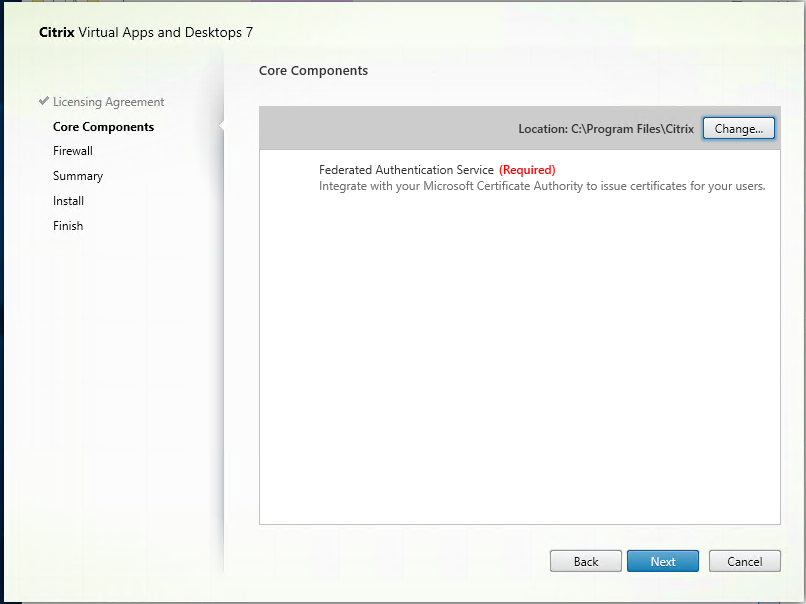806x604 pixels.
Task: Select the Core Components step
Action: [x=103, y=126]
